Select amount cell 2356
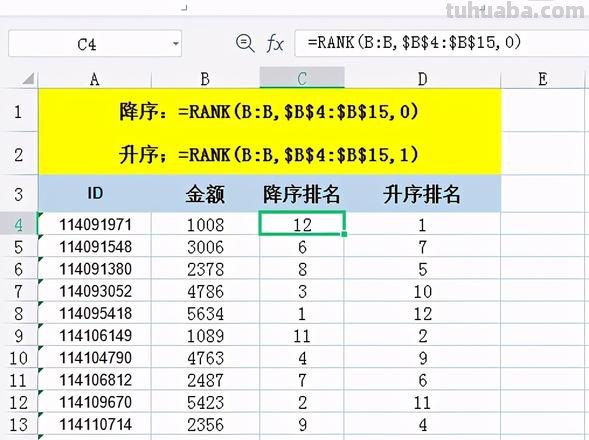This screenshot has width=589, height=440. tap(205, 424)
